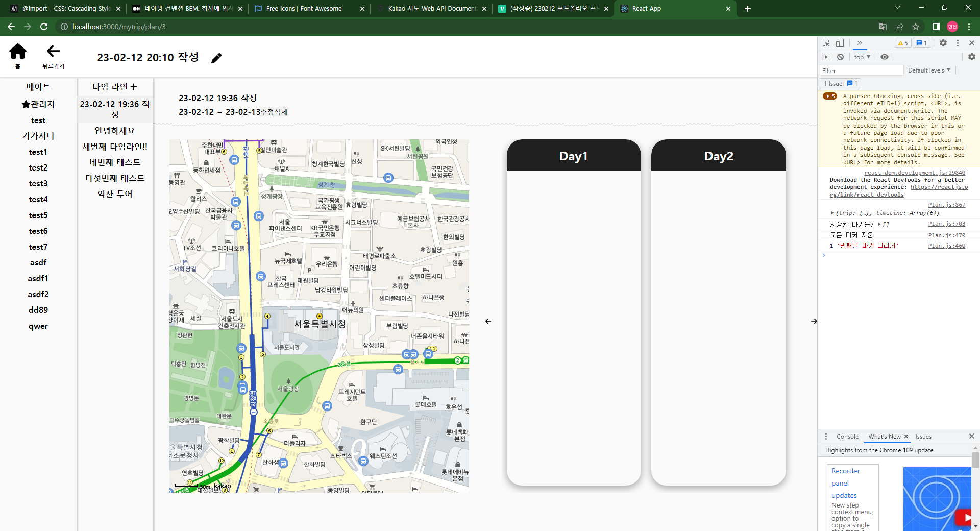Bookmark this page with the star icon
The width and height of the screenshot is (980, 531).
[x=916, y=27]
